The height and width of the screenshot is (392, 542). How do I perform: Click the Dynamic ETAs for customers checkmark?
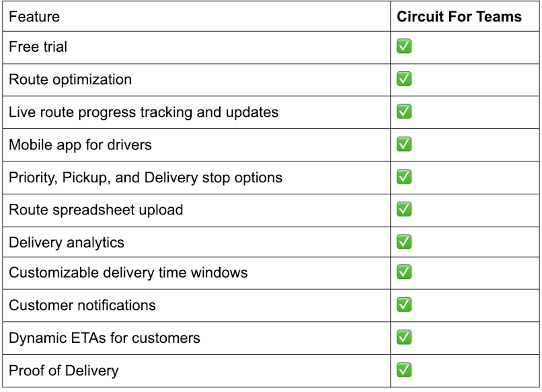point(403,338)
